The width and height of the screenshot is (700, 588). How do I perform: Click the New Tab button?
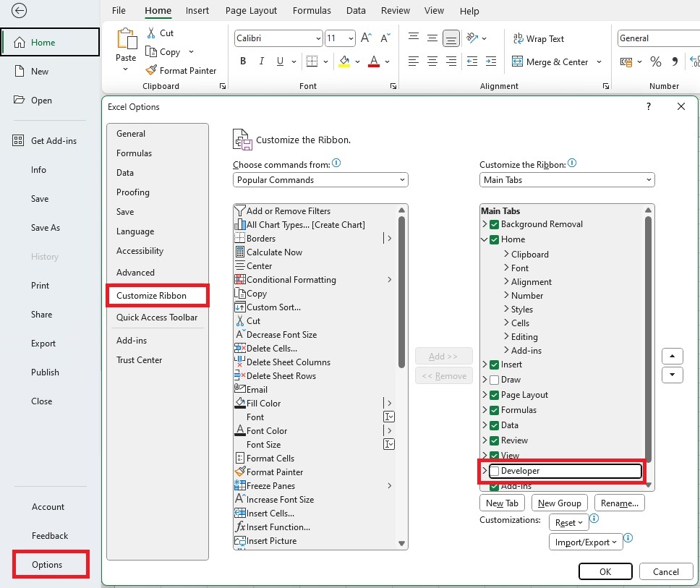point(502,503)
